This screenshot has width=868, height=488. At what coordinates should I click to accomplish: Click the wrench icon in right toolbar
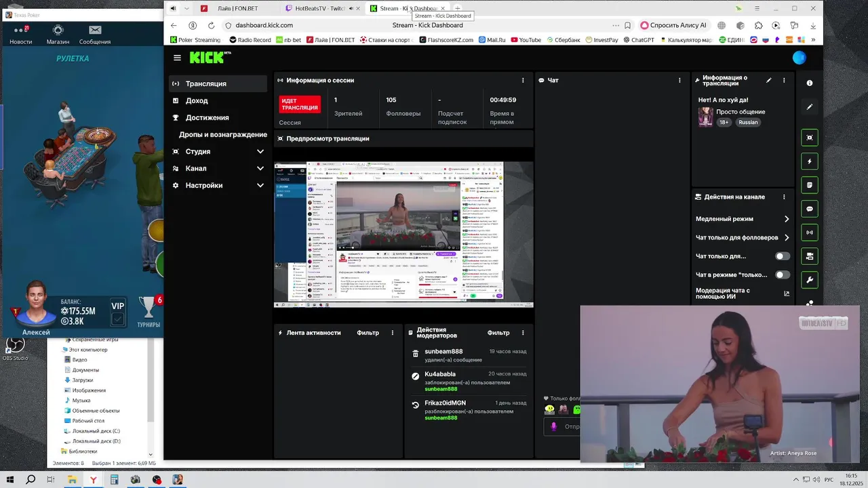coord(810,279)
